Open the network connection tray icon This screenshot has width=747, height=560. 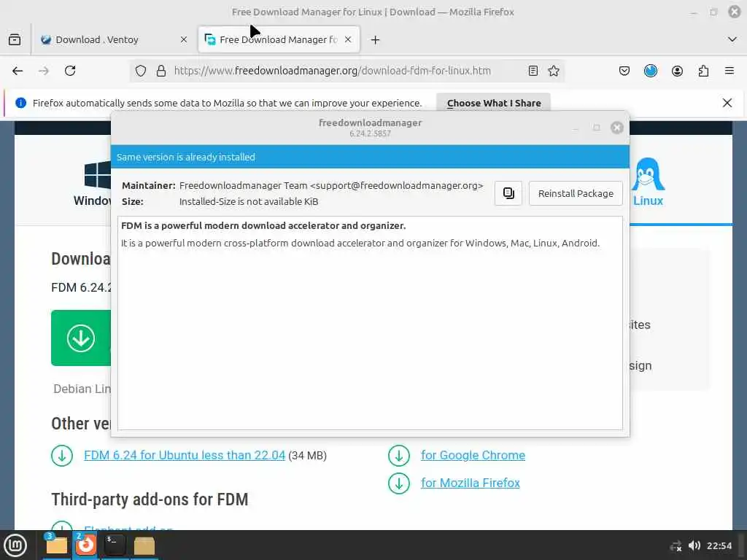point(676,546)
